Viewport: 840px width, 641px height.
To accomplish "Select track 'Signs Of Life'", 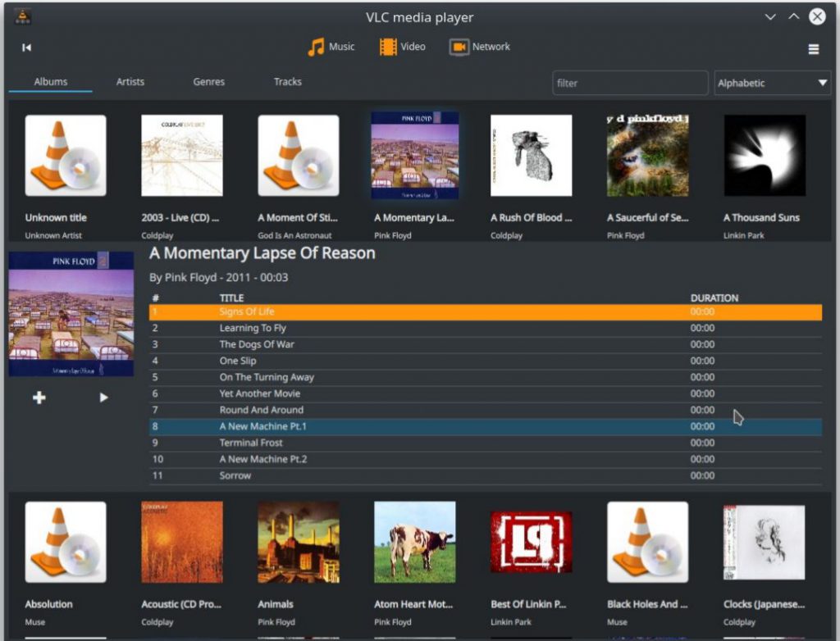I will (x=486, y=311).
